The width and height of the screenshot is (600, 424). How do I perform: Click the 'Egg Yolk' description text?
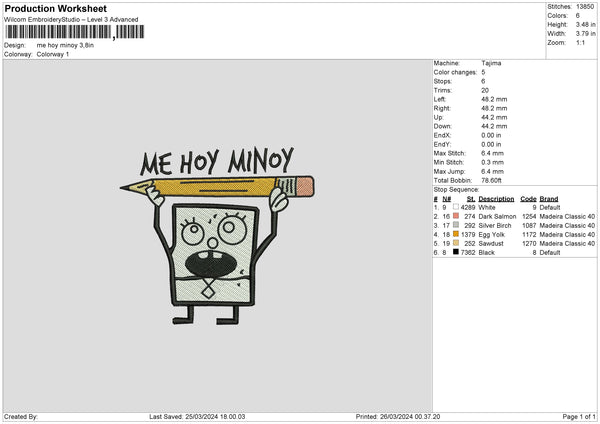492,235
